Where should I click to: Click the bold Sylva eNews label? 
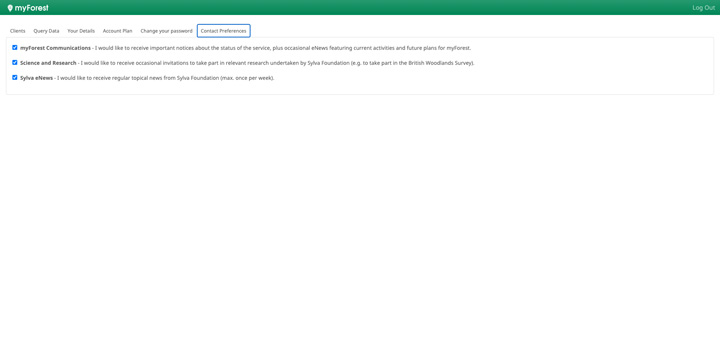click(36, 78)
